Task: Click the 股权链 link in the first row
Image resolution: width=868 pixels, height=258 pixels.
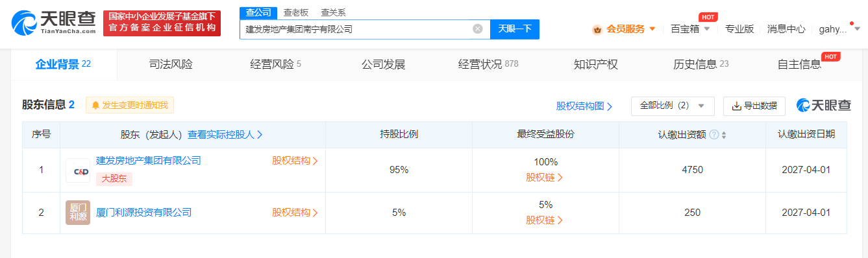Action: 544,177
